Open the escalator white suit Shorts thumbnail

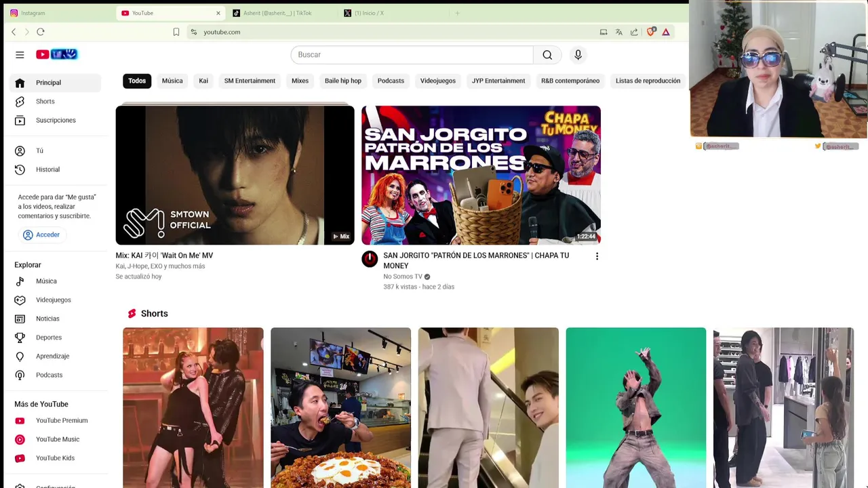tap(488, 408)
